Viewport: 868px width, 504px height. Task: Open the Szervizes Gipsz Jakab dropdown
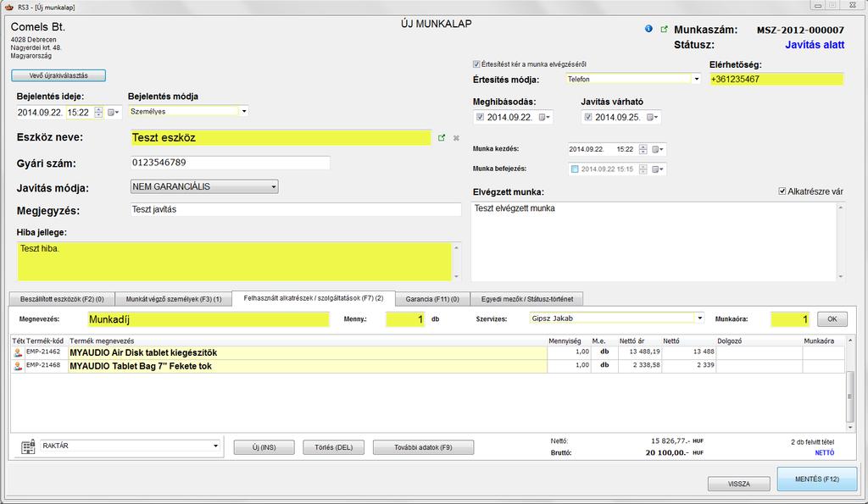[699, 318]
